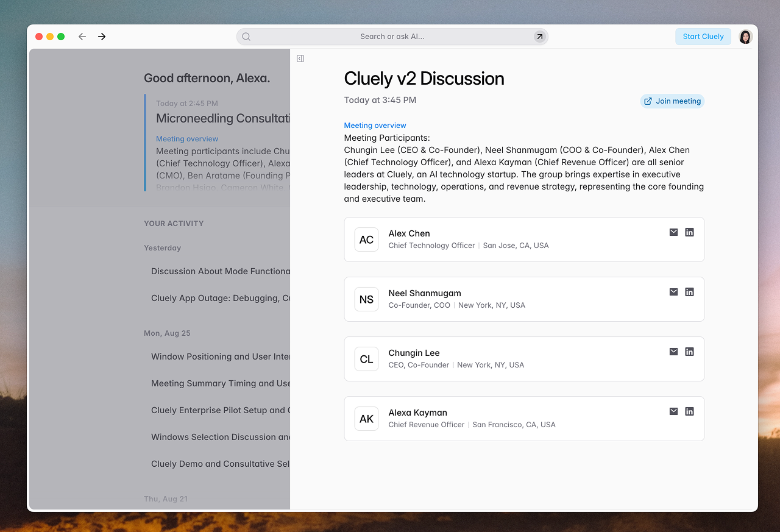Select the Chungin Lee name
Screen dimensions: 780x532
coord(414,353)
